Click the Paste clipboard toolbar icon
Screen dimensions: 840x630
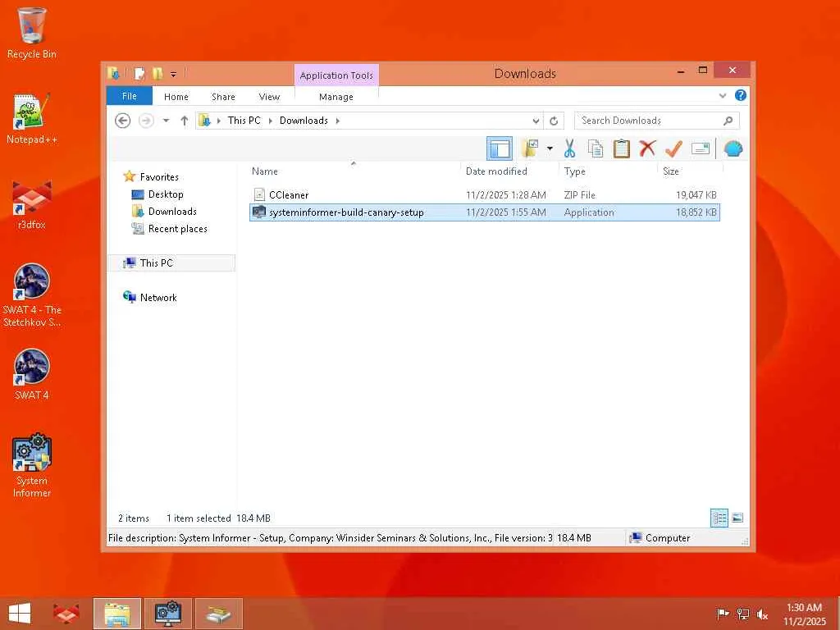pos(621,148)
